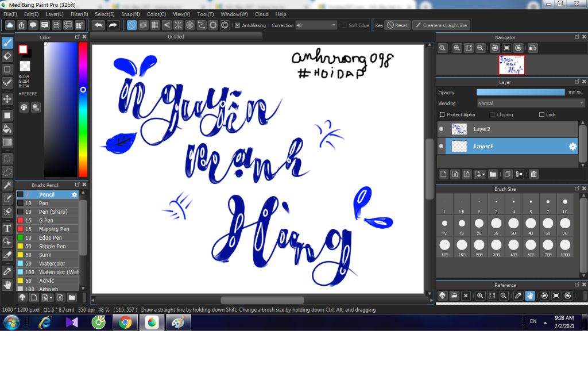
Task: Click the Undo arrow in toolbar
Action: click(x=98, y=25)
